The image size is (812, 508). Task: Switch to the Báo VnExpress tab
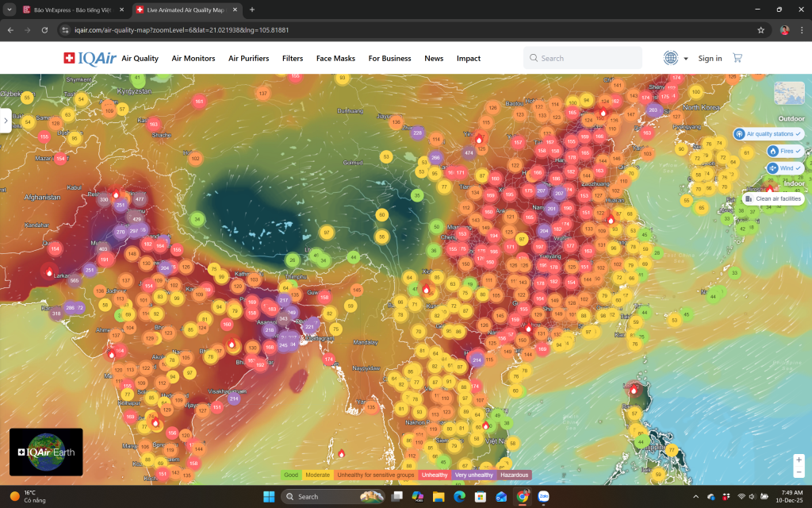[70, 10]
